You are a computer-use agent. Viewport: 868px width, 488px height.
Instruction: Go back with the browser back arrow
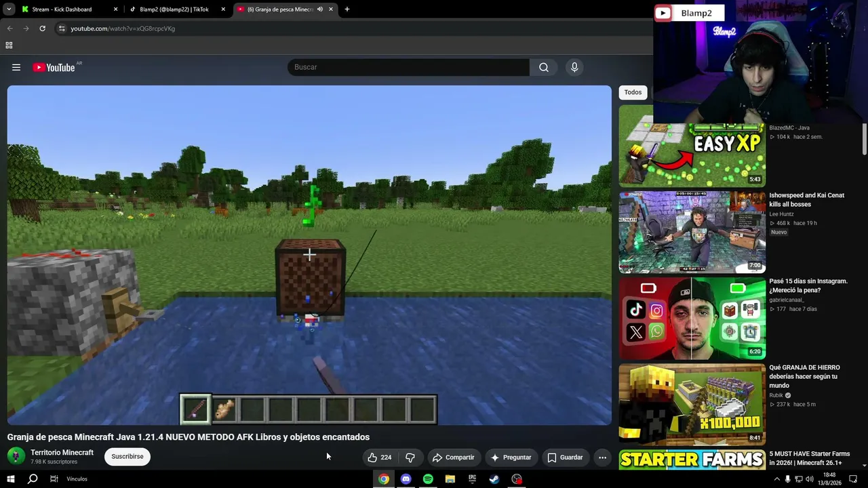pos(9,28)
